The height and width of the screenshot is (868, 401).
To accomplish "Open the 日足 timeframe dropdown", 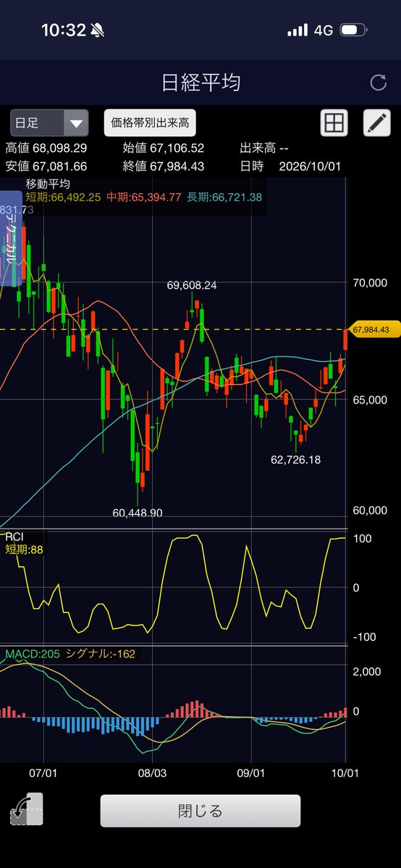I will point(49,123).
